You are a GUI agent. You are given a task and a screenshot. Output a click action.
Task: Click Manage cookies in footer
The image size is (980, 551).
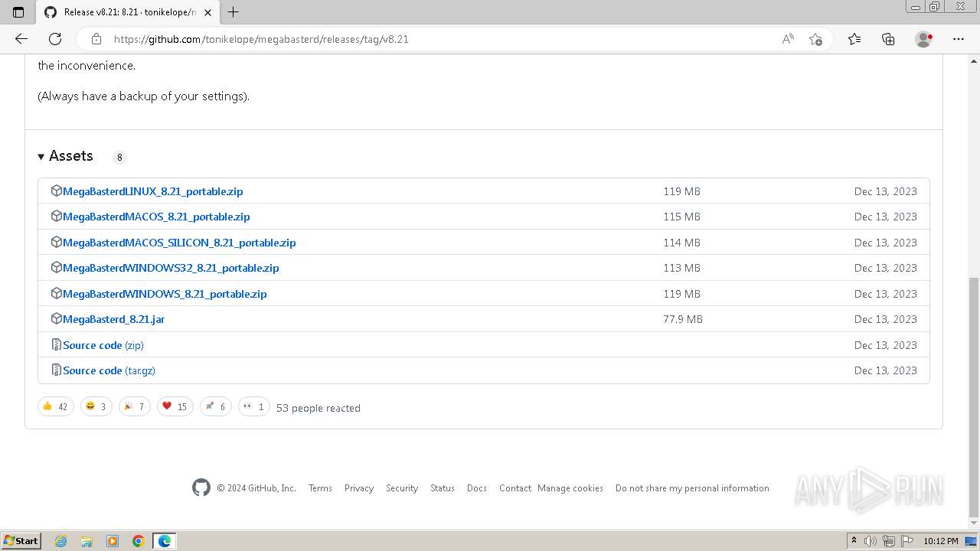tap(570, 488)
